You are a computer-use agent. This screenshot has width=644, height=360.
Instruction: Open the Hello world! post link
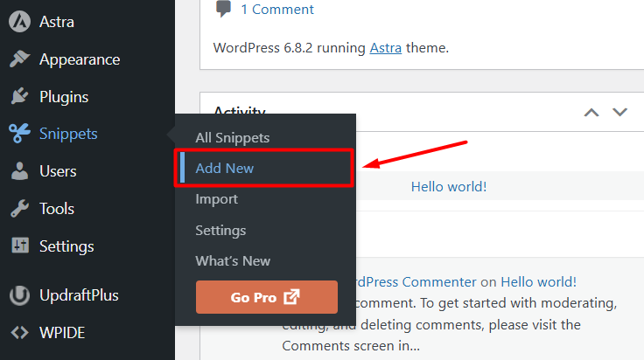tap(449, 186)
